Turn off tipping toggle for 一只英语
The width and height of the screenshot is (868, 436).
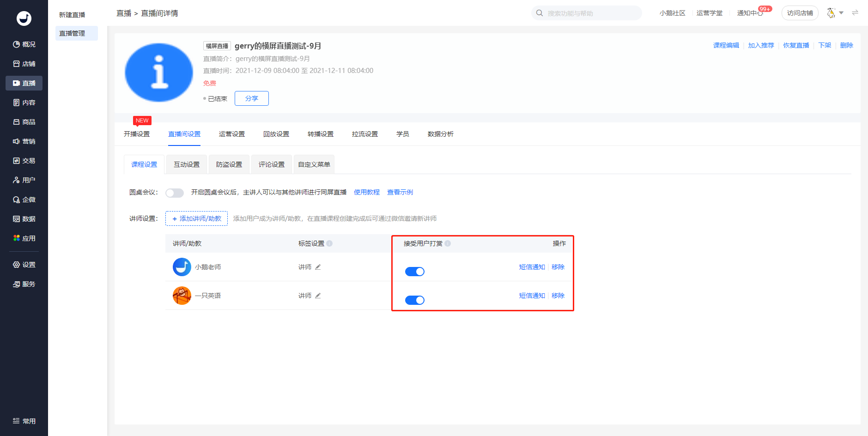415,300
